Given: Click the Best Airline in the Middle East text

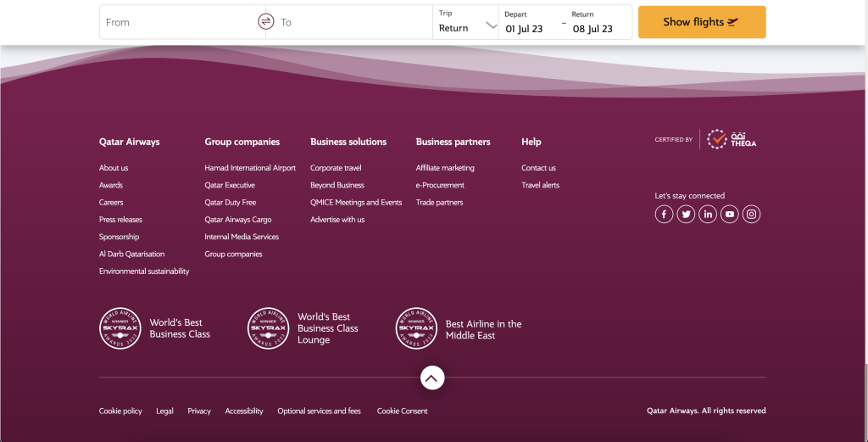Looking at the screenshot, I should pyautogui.click(x=483, y=329).
